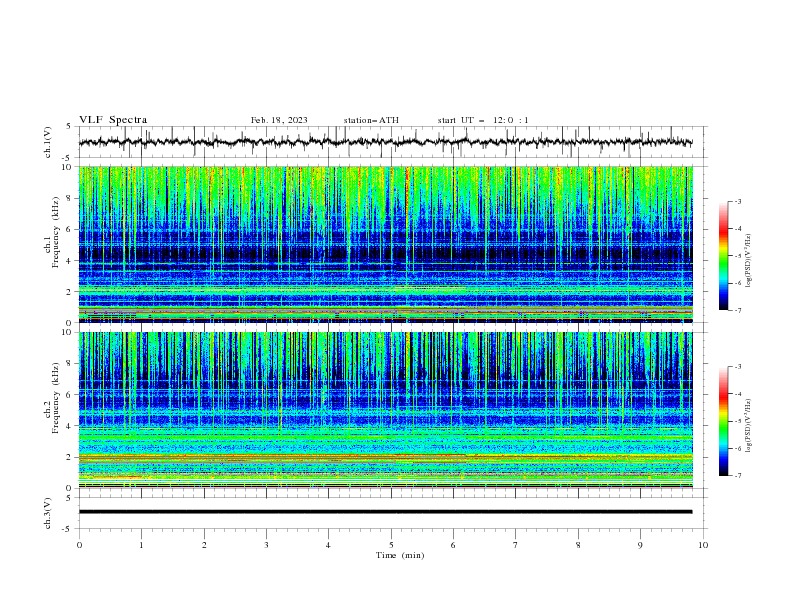
Task: Click the "4" tick on time axis
Action: point(328,545)
